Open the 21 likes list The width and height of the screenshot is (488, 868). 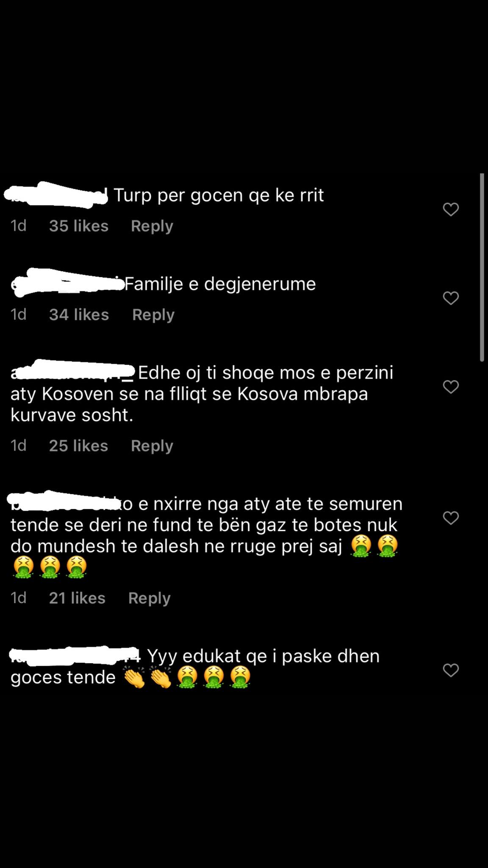coord(77,598)
